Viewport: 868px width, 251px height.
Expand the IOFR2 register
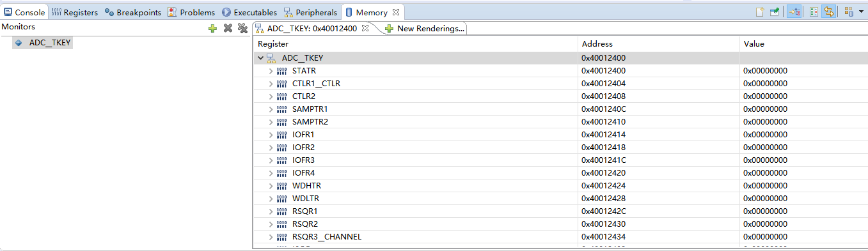pyautogui.click(x=271, y=148)
